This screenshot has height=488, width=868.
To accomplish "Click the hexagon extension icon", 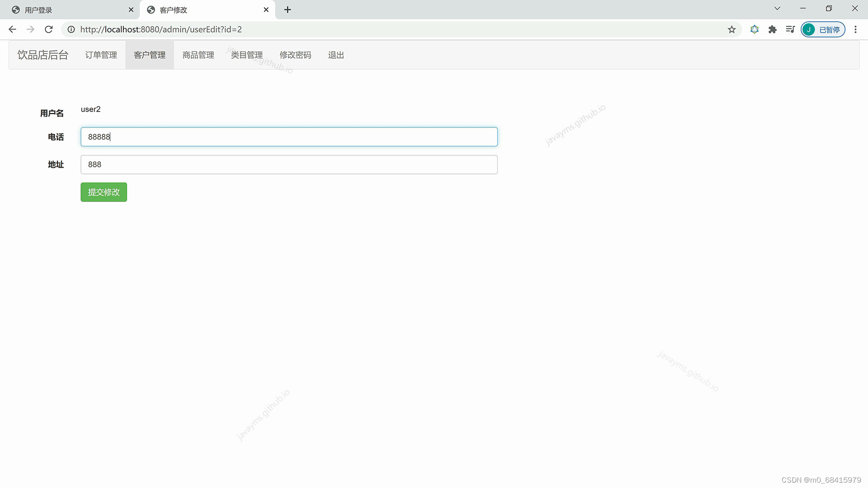I will coord(755,29).
